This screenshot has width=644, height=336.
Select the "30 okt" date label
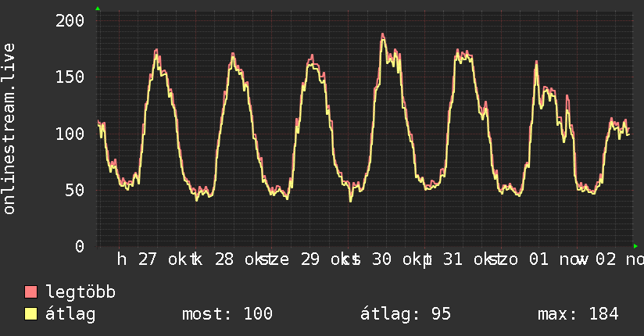coord(395,259)
